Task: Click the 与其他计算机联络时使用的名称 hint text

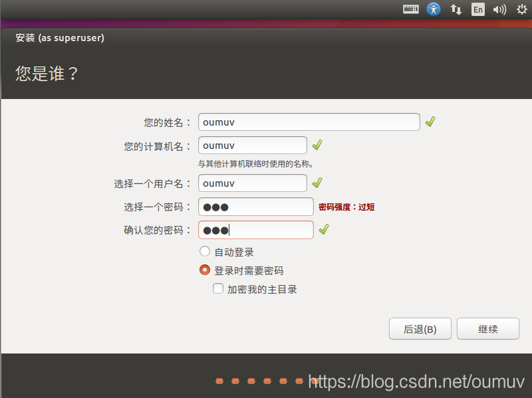Action: point(255,164)
